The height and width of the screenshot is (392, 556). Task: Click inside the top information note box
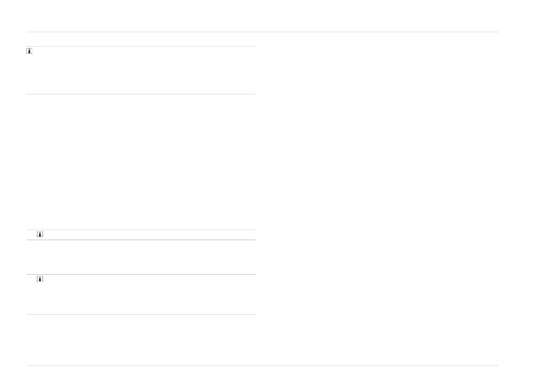tap(141, 70)
